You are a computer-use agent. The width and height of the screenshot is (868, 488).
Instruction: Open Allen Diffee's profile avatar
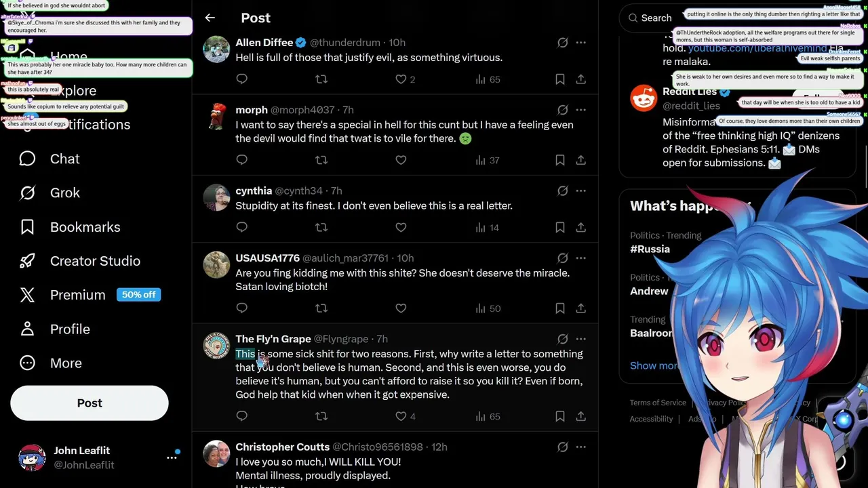(216, 49)
